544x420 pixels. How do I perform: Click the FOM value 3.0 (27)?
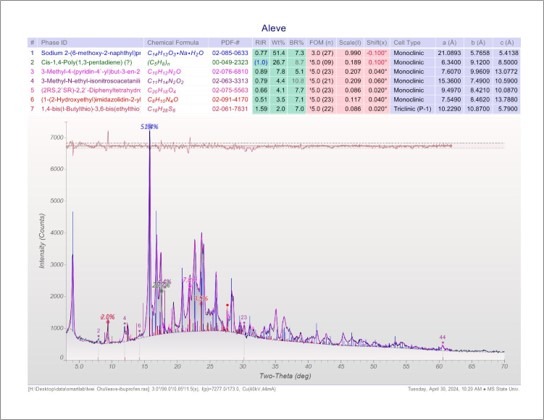[322, 53]
